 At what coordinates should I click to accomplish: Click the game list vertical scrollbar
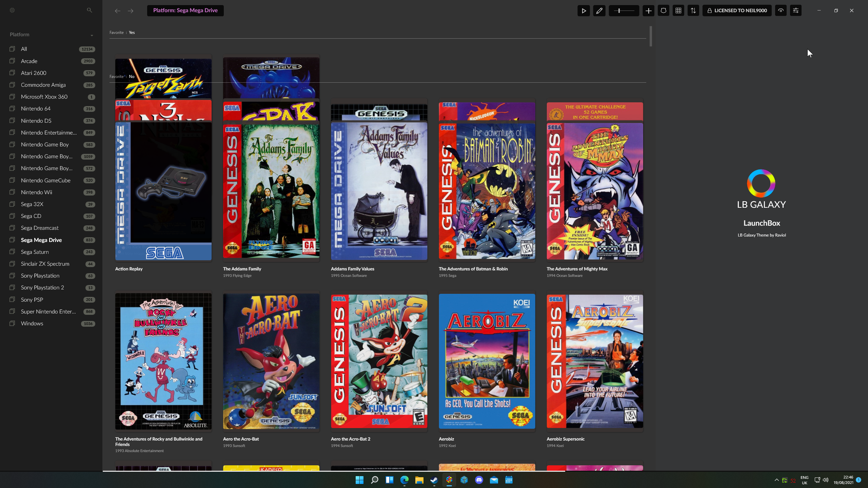coord(650,36)
